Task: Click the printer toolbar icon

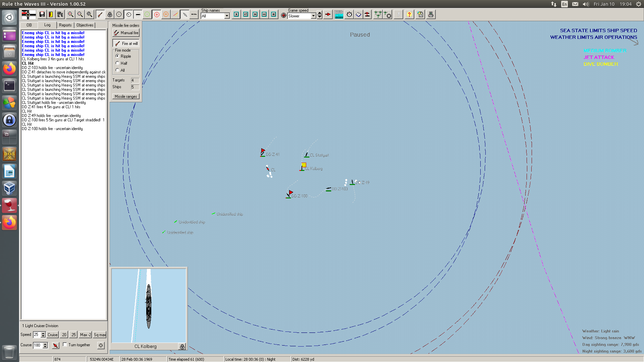Action: [x=431, y=14]
